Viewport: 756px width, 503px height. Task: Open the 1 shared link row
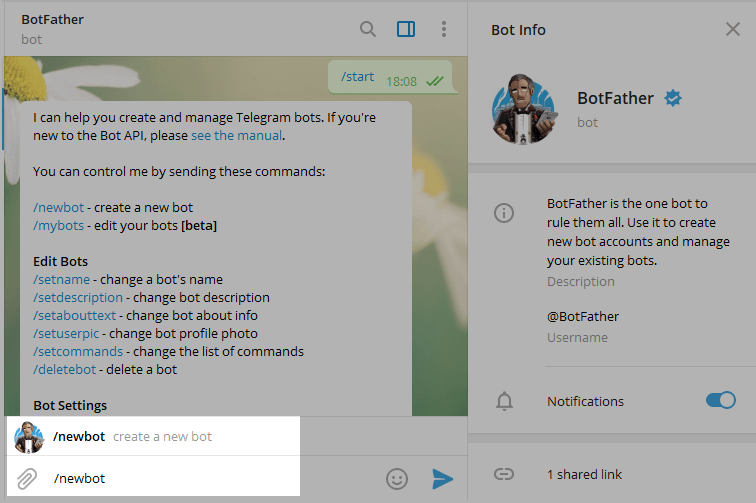[585, 474]
